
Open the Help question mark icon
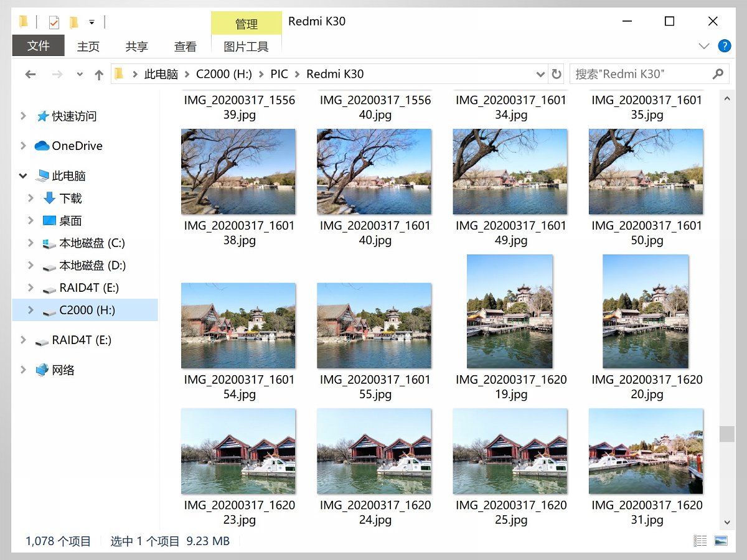click(725, 45)
